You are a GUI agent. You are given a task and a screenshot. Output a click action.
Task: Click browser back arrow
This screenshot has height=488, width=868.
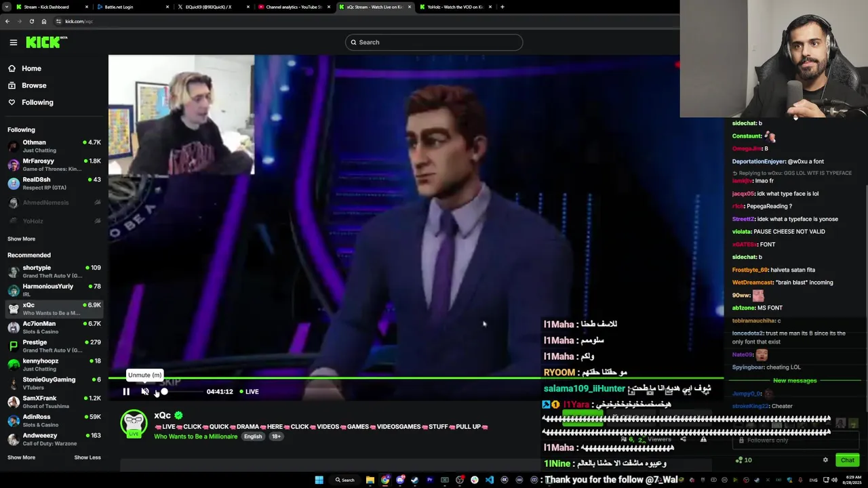(x=7, y=21)
